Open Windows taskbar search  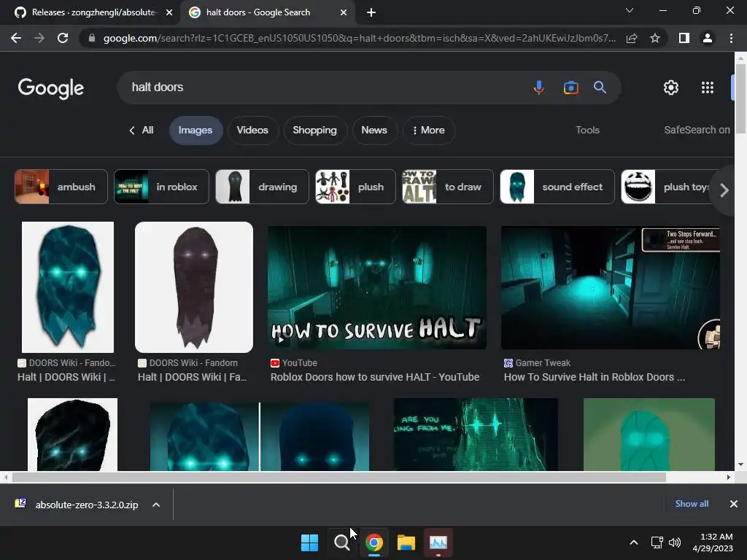click(x=341, y=542)
